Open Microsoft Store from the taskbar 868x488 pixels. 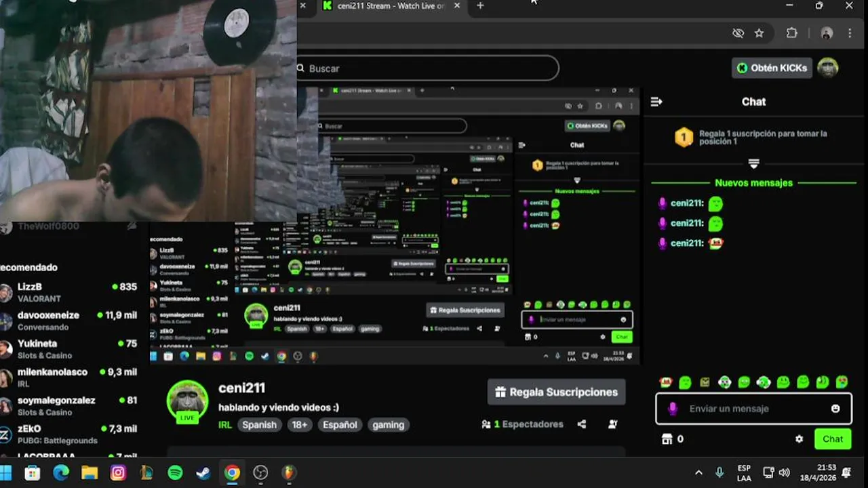pos(33,472)
